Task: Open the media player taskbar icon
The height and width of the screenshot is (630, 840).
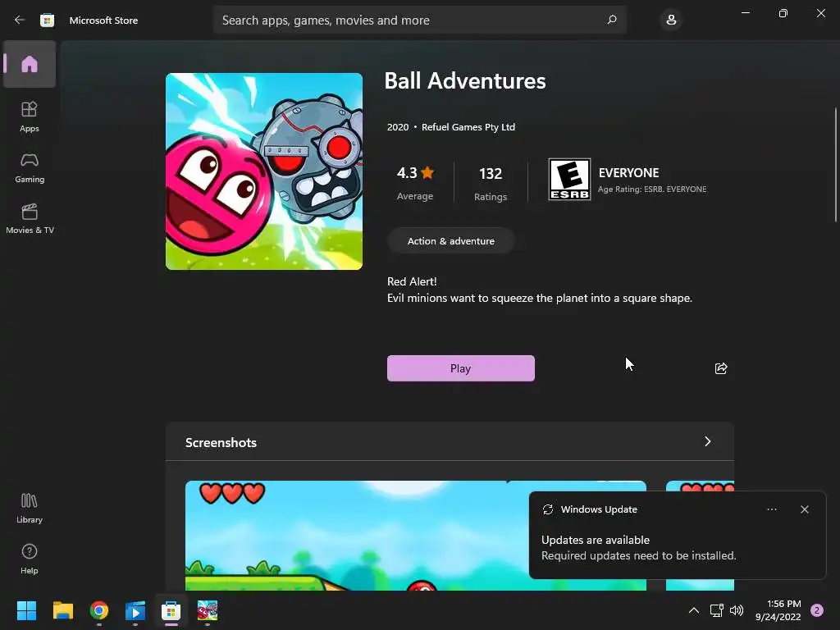Action: [x=135, y=610]
